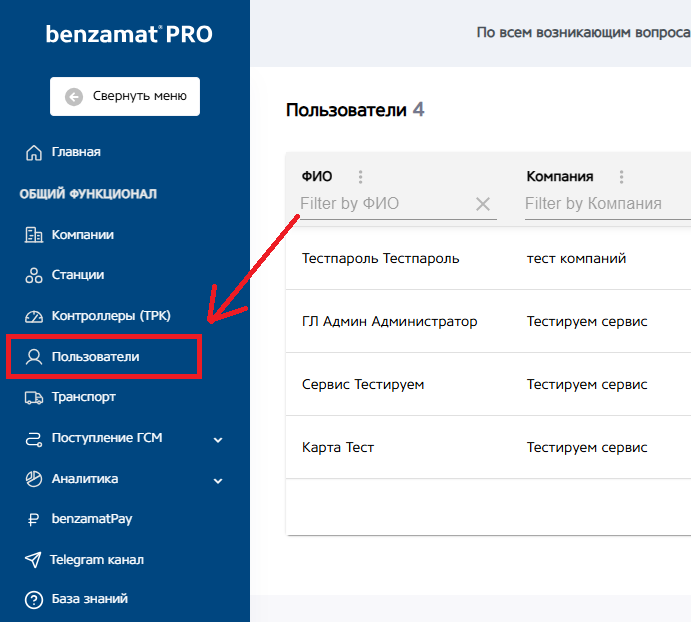Click the user icon next to Пользователи
Viewport: 691px width, 622px height.
(x=33, y=356)
